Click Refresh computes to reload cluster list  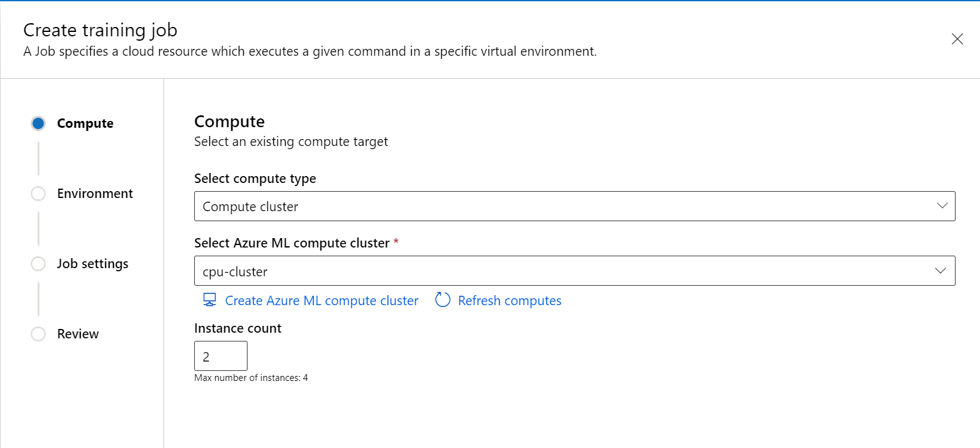point(509,300)
